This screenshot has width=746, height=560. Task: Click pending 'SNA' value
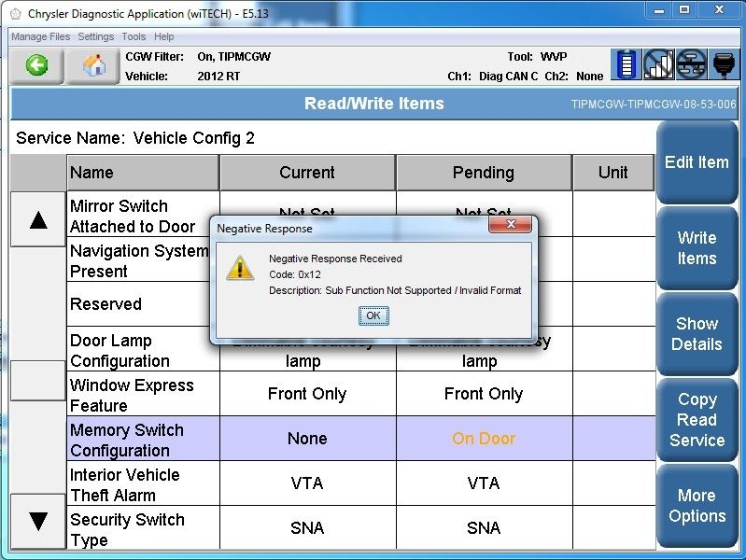(484, 527)
